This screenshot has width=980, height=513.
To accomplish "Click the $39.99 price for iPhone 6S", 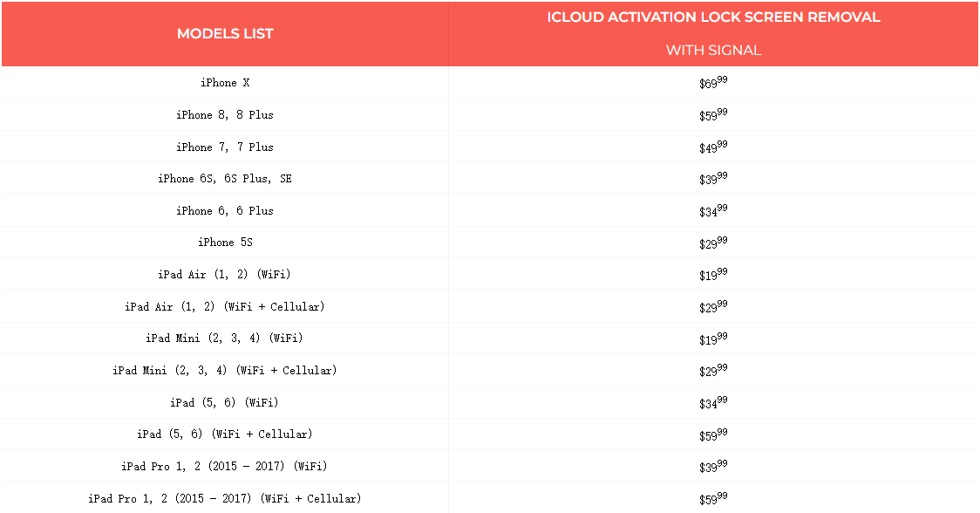I will click(713, 179).
